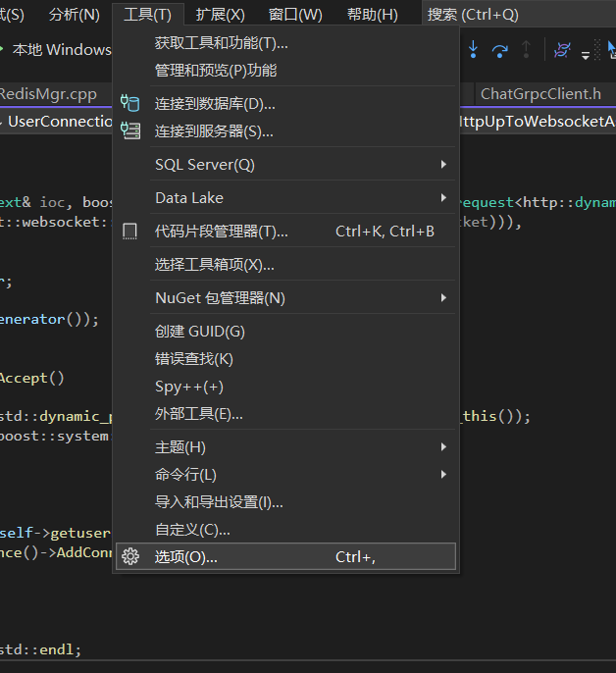Click the std::endl; code text
Image resolution: width=616 pixels, height=673 pixels.
coord(40,649)
